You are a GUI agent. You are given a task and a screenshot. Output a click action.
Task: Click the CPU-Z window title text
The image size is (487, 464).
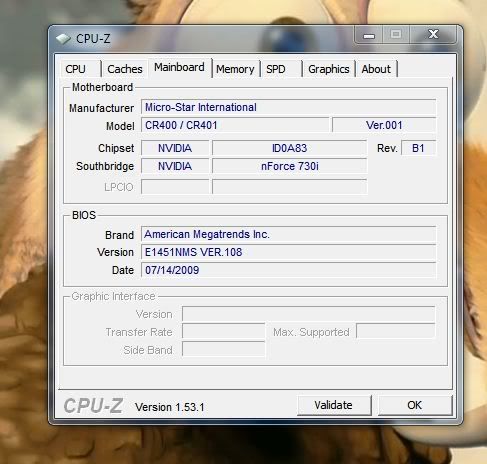(93, 39)
